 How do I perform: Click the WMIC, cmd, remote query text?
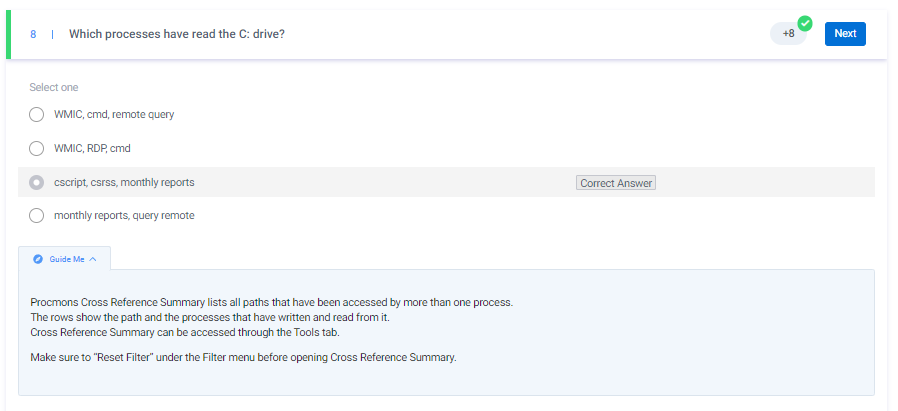[x=114, y=114]
